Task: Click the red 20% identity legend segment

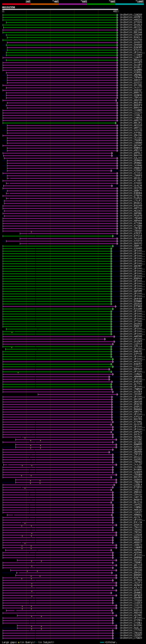Action: 16,4
